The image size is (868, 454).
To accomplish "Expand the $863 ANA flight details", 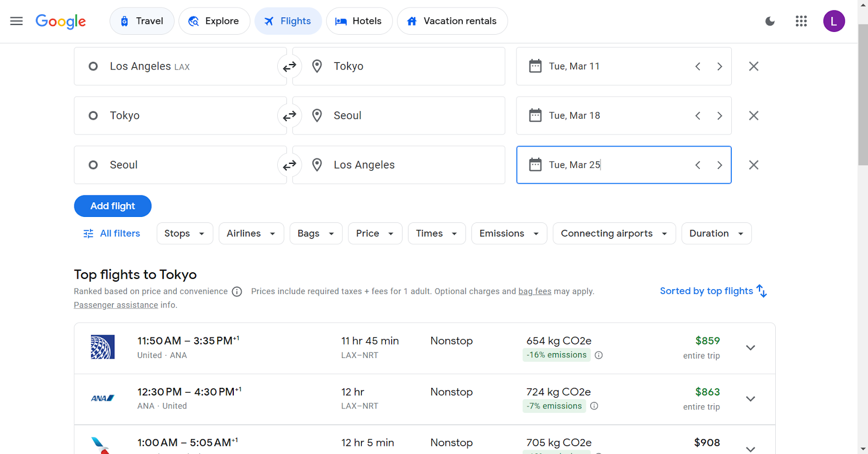I will [751, 399].
